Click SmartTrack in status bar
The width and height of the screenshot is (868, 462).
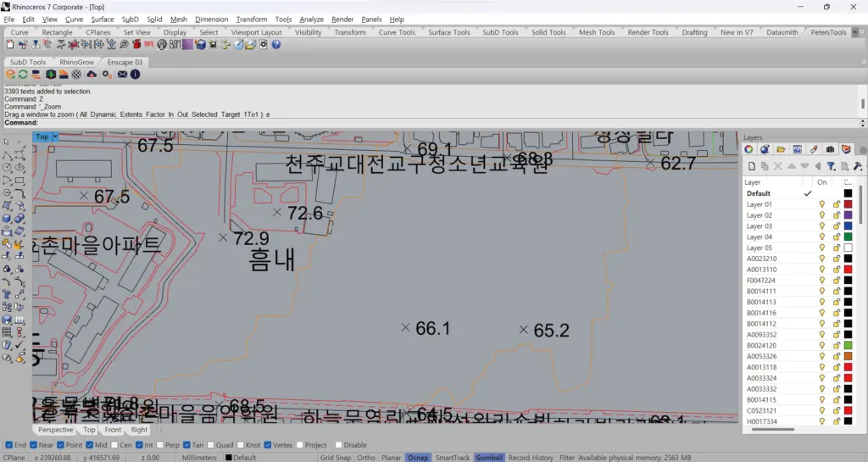click(x=453, y=458)
